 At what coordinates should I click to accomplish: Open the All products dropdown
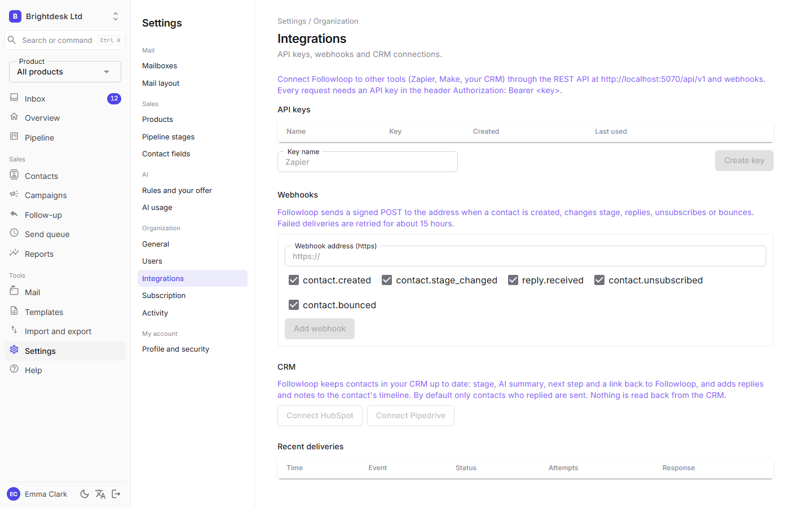pos(65,72)
